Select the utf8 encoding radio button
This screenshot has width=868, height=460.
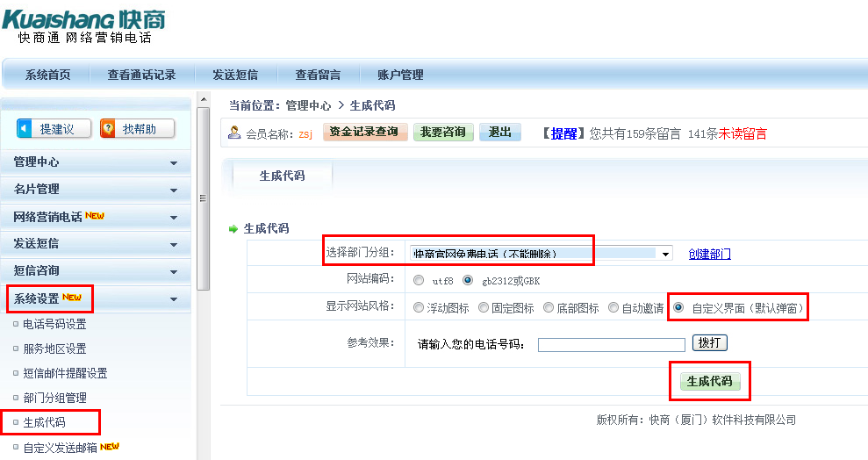click(419, 281)
